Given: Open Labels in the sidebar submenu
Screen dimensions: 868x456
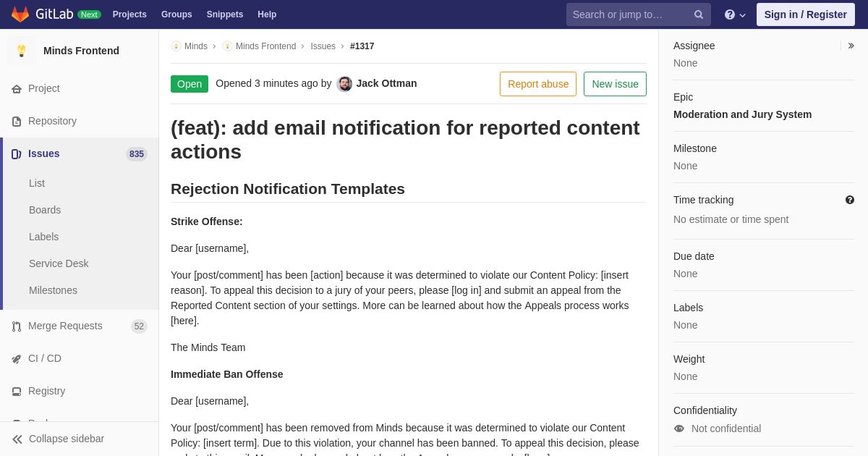Looking at the screenshot, I should click(x=43, y=237).
